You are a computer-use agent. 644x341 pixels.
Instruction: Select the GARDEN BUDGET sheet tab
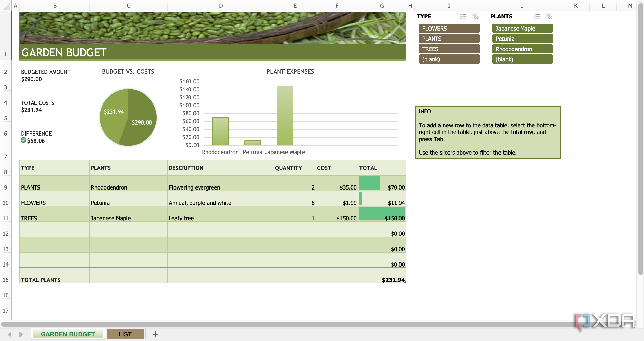coord(67,334)
